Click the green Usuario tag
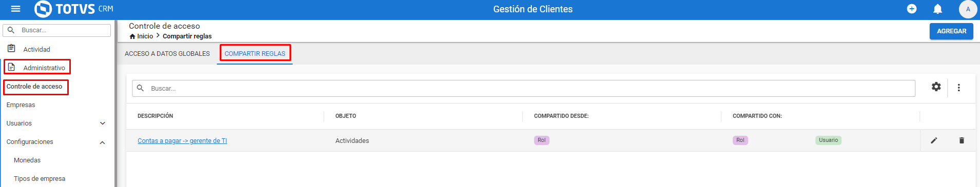Screen dimensions: 980x187 point(828,140)
